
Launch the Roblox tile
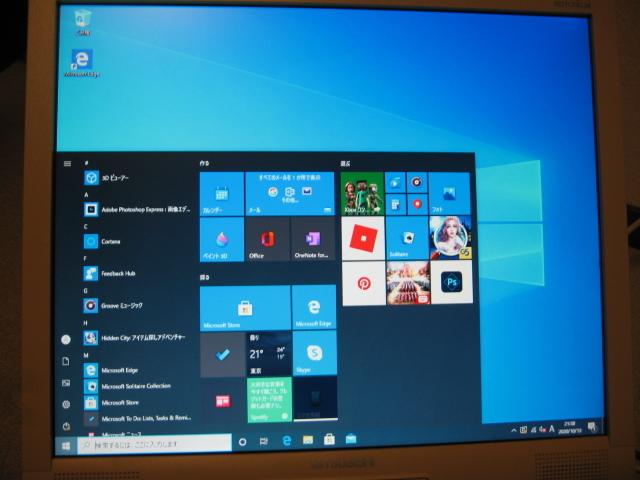coord(363,238)
